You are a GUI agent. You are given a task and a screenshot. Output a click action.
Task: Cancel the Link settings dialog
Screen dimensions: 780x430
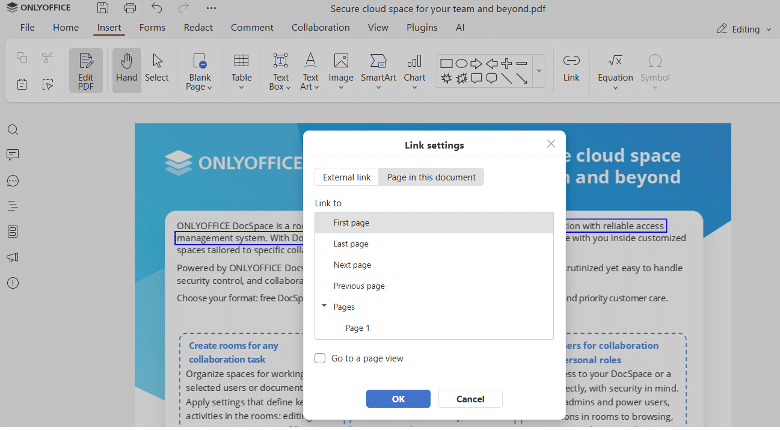pyautogui.click(x=470, y=399)
